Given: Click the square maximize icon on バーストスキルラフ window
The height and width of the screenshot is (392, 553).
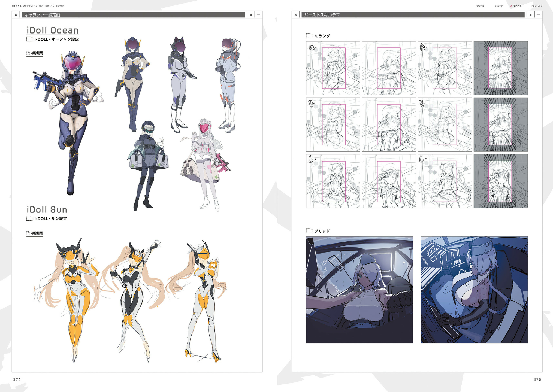Looking at the screenshot, I should click(530, 15).
